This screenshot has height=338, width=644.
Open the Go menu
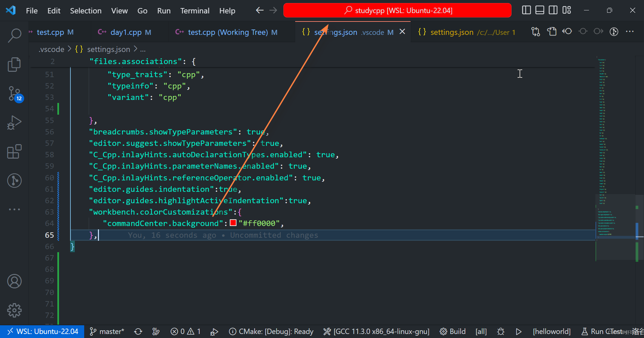tap(142, 11)
